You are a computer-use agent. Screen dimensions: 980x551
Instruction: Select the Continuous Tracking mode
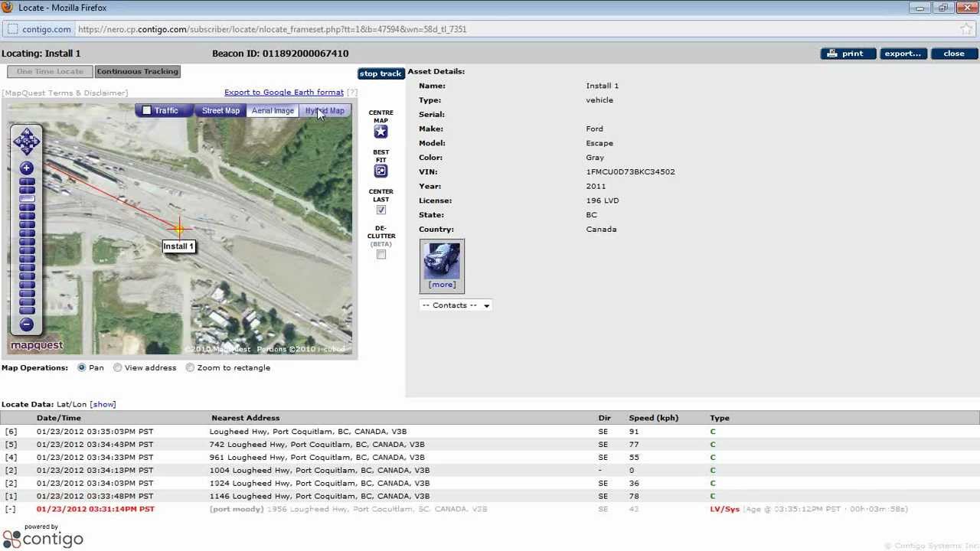point(138,72)
